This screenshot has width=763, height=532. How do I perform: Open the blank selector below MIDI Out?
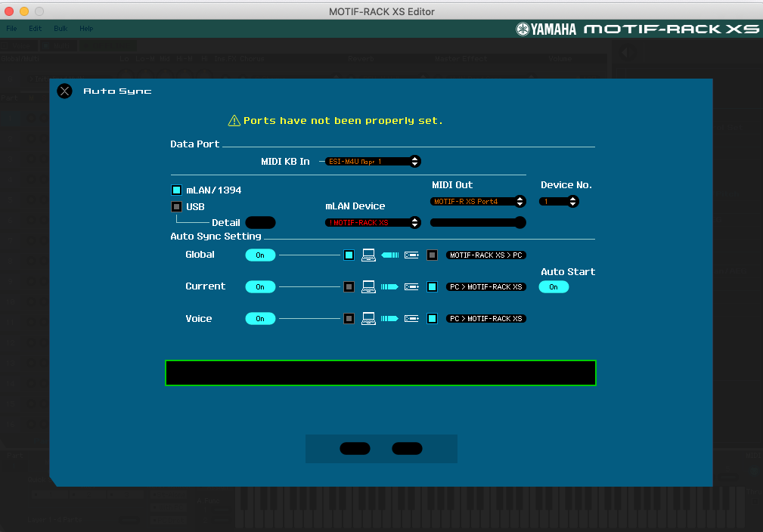click(478, 223)
